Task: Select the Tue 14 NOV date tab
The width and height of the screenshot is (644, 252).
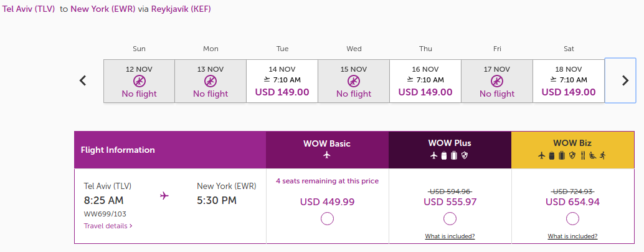Action: click(282, 81)
